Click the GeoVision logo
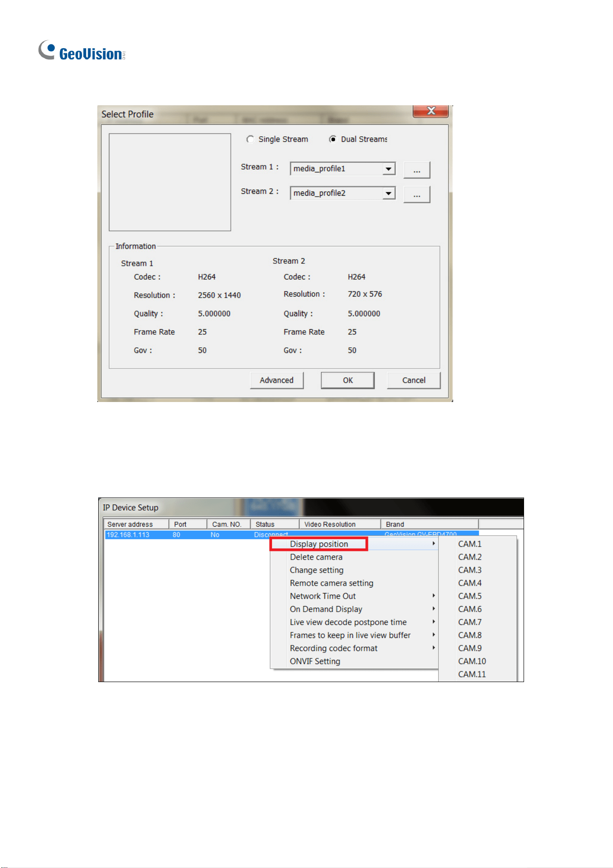The height and width of the screenshot is (868, 613). point(82,51)
